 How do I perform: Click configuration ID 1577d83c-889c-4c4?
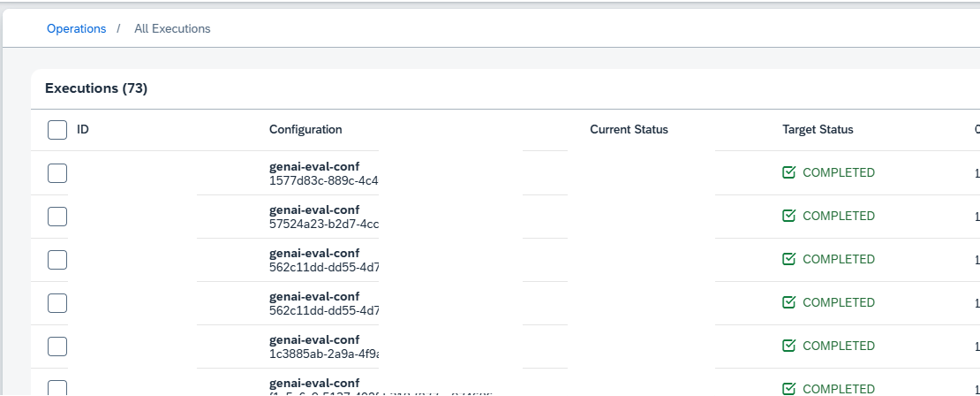click(x=324, y=181)
